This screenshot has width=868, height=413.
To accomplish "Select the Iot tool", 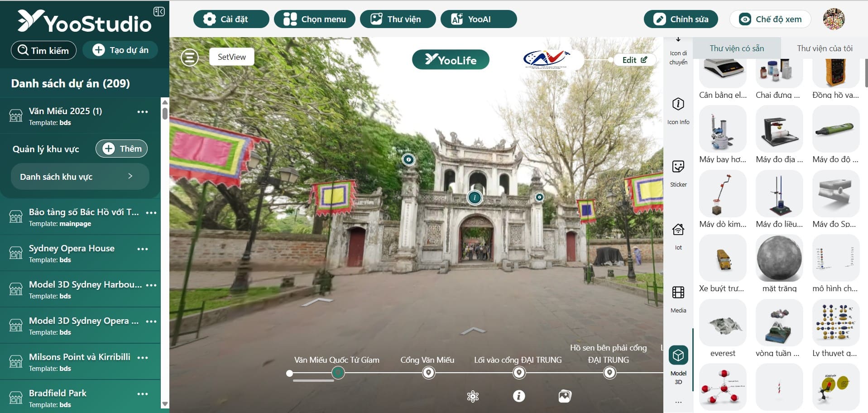I will (x=678, y=236).
